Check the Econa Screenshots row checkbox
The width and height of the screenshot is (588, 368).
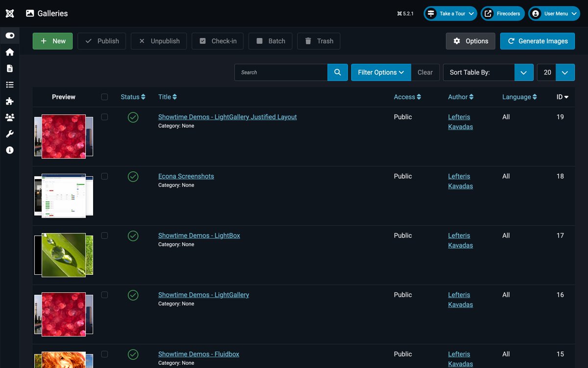point(104,176)
